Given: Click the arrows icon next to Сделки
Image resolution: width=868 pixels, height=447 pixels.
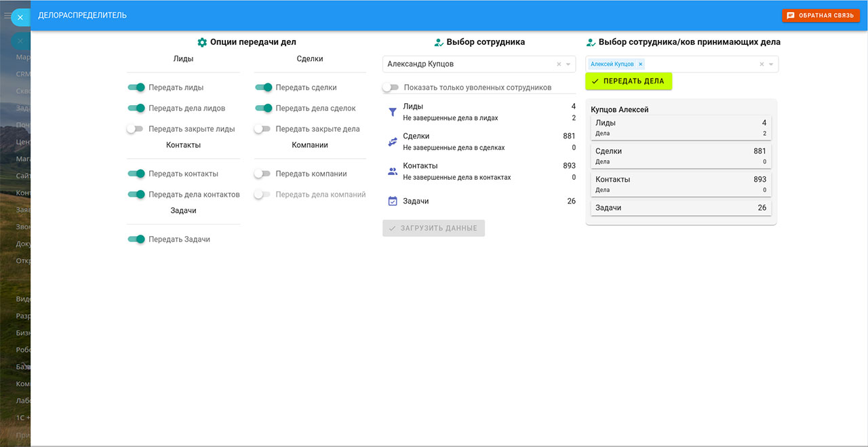Looking at the screenshot, I should tap(392, 142).
